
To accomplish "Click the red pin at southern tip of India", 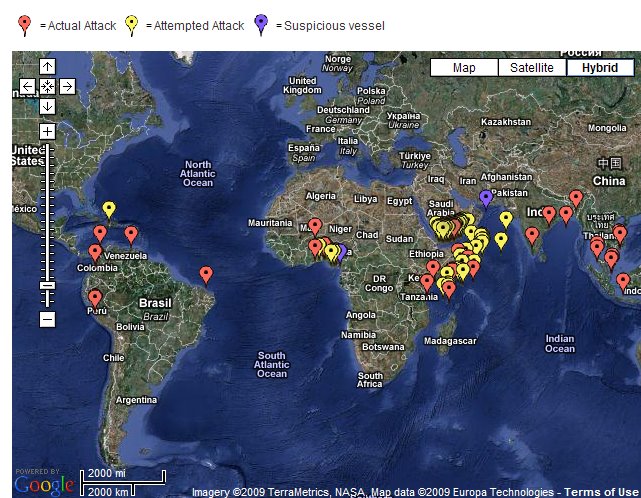I will pos(532,237).
